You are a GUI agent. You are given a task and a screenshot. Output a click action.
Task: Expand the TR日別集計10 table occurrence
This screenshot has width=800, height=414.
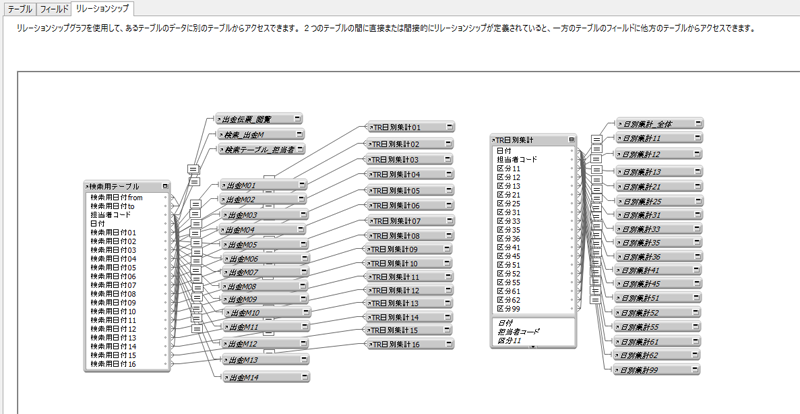pos(447,263)
